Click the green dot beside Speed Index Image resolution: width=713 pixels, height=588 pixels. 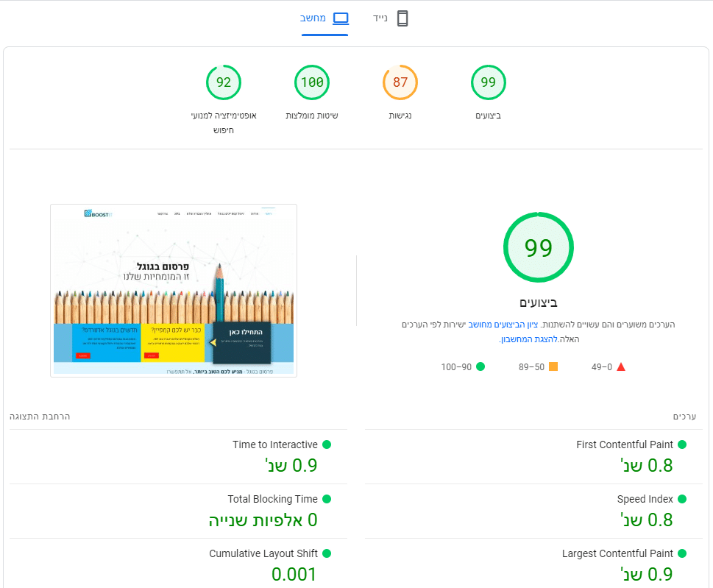(x=682, y=499)
